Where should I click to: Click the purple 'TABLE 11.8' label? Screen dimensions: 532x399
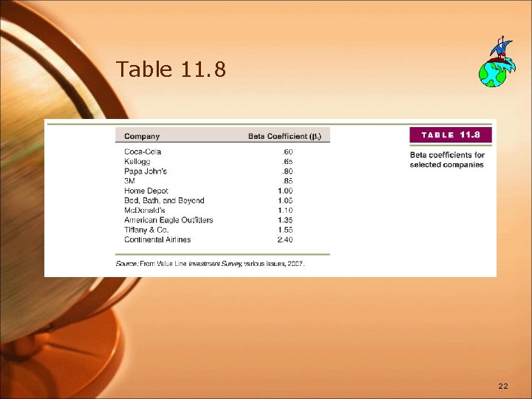(451, 135)
